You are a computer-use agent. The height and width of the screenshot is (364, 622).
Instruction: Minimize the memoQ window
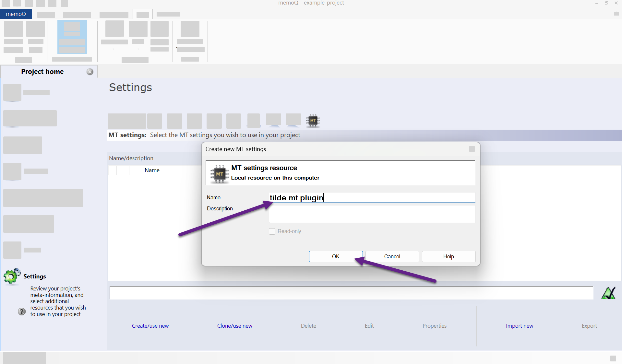tap(596, 3)
